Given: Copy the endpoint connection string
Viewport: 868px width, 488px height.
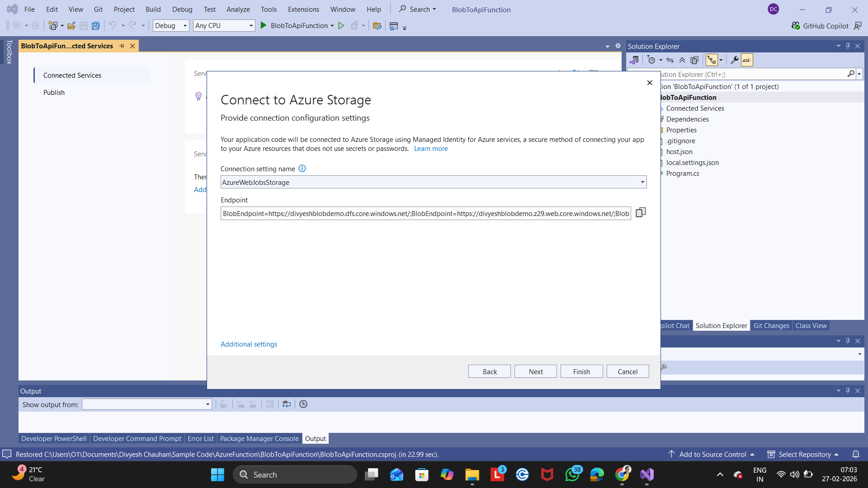Looking at the screenshot, I should (641, 212).
